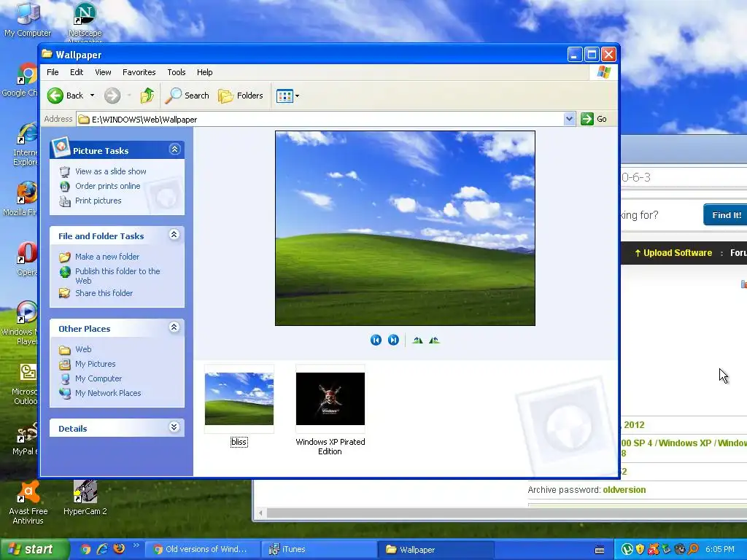This screenshot has width=747, height=560.
Task: Open the Views dropdown in the toolbar
Action: coord(287,96)
